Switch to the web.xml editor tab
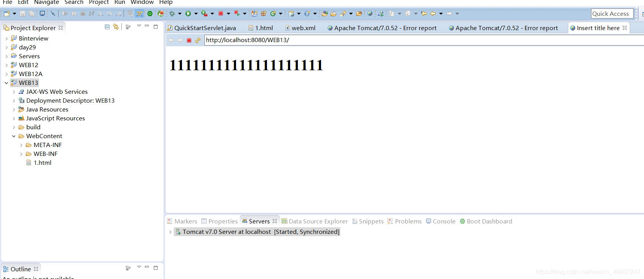The width and height of the screenshot is (644, 279). tap(300, 28)
